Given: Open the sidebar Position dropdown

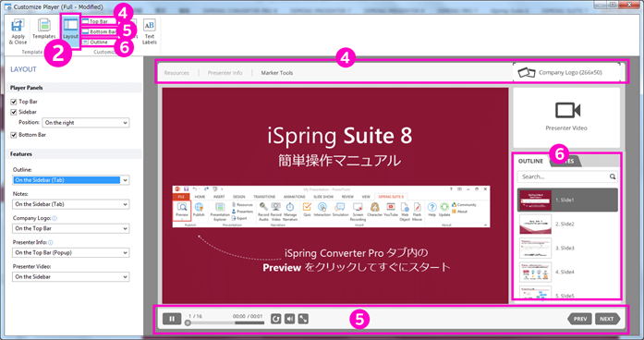Looking at the screenshot, I should point(85,123).
